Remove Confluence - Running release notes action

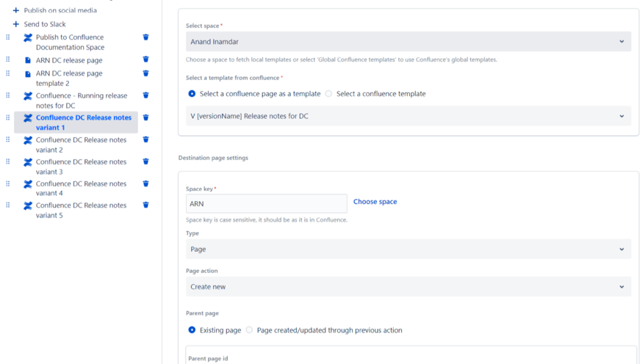pyautogui.click(x=145, y=95)
